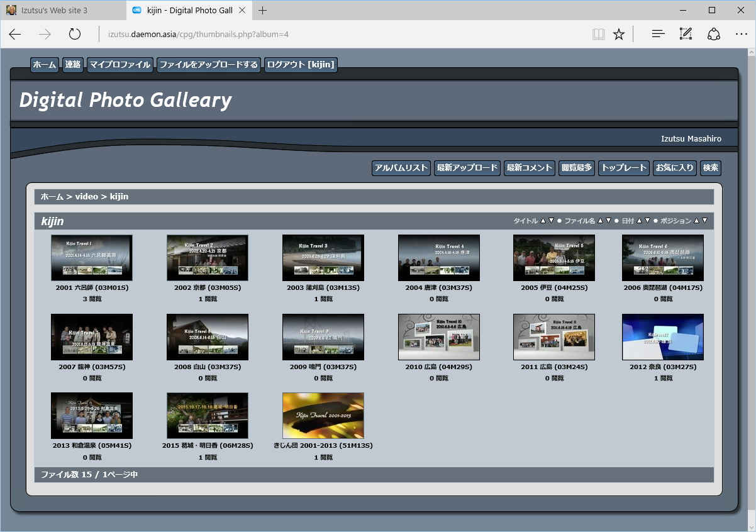
Task: Sort by タイトル ascending arrow
Action: (543, 221)
